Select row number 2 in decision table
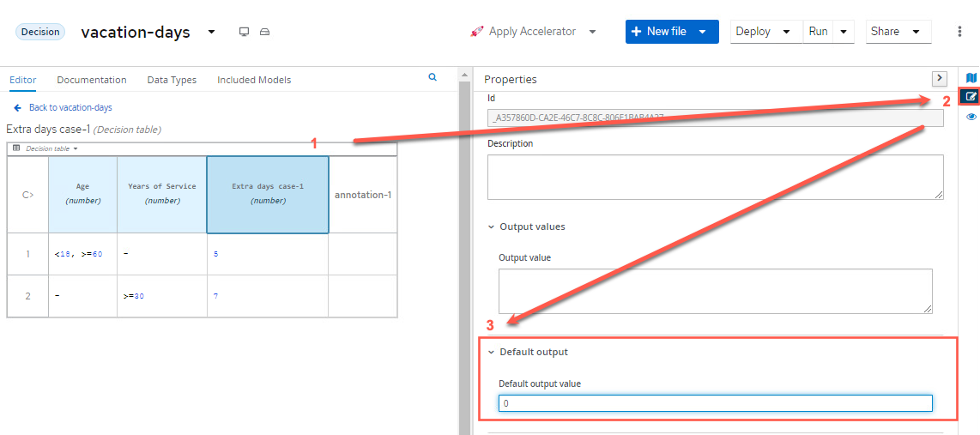This screenshot has width=980, height=435. 27,296
